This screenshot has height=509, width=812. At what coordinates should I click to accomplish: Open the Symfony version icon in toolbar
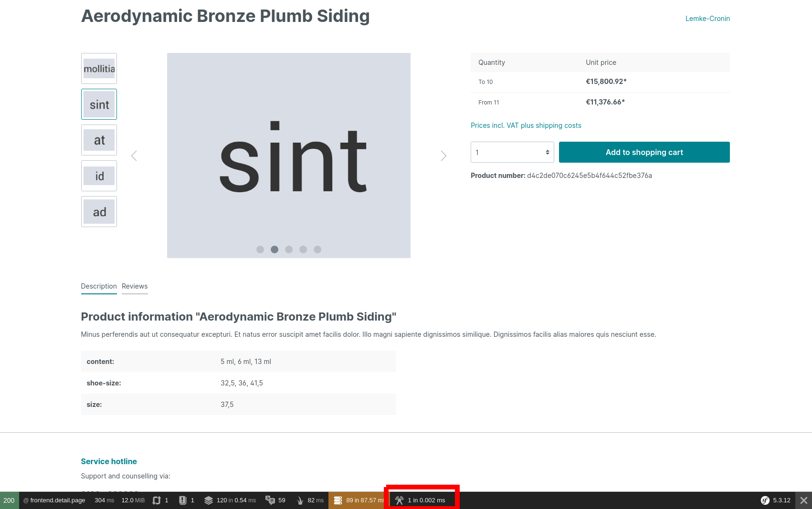pos(765,500)
